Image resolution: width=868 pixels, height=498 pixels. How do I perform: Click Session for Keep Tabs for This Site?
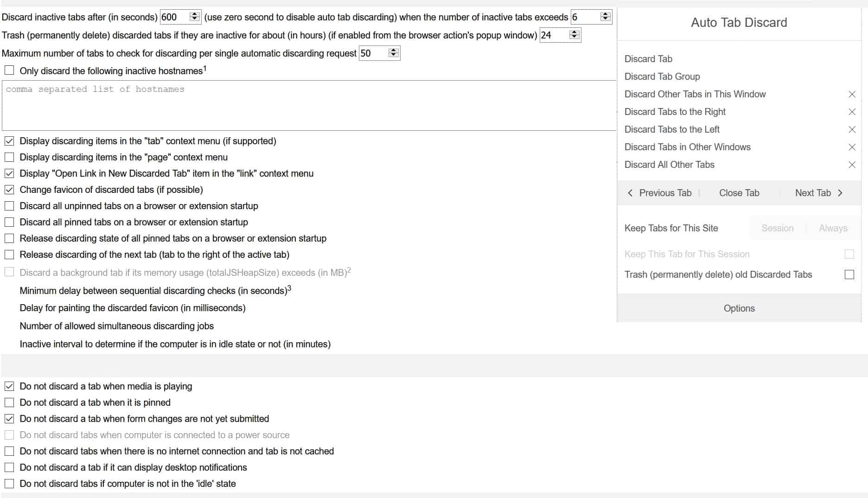pos(778,228)
